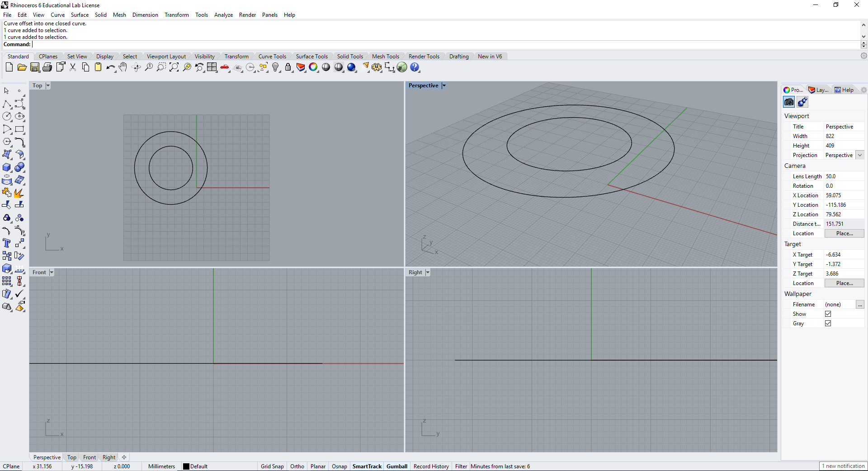Select the Ellipse tool in left sidebar
The image size is (868, 471).
19,117
